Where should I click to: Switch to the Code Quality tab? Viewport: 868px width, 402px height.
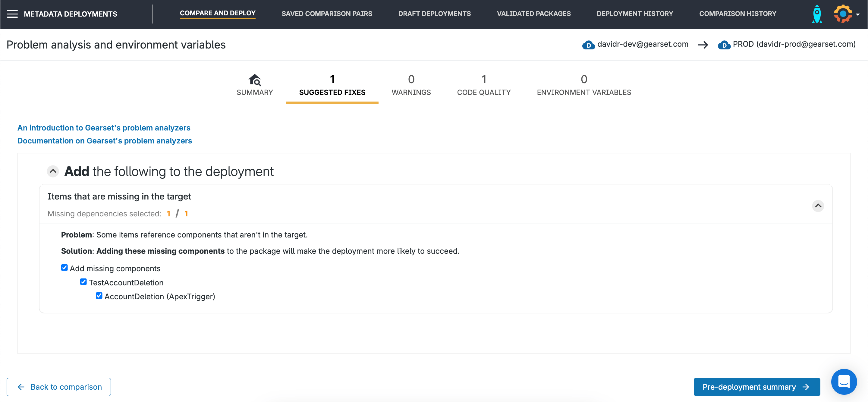point(483,85)
